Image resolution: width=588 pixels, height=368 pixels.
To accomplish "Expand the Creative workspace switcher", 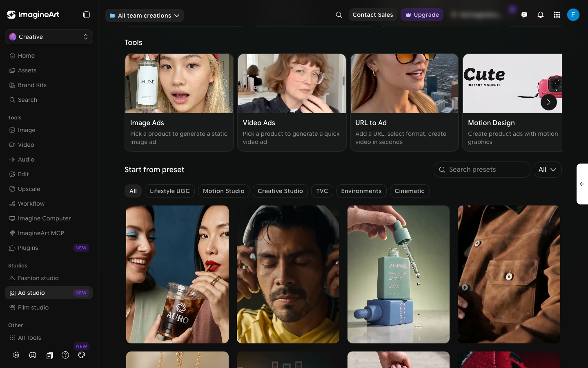I will 49,37.
